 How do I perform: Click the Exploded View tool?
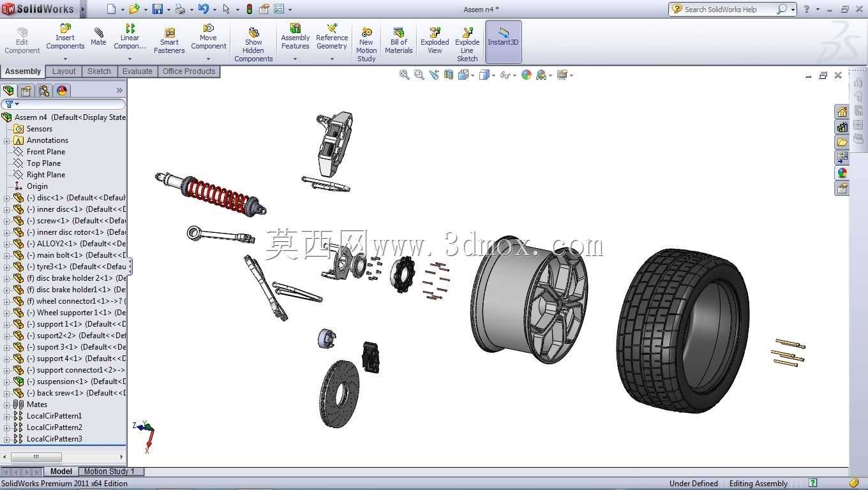click(x=435, y=40)
